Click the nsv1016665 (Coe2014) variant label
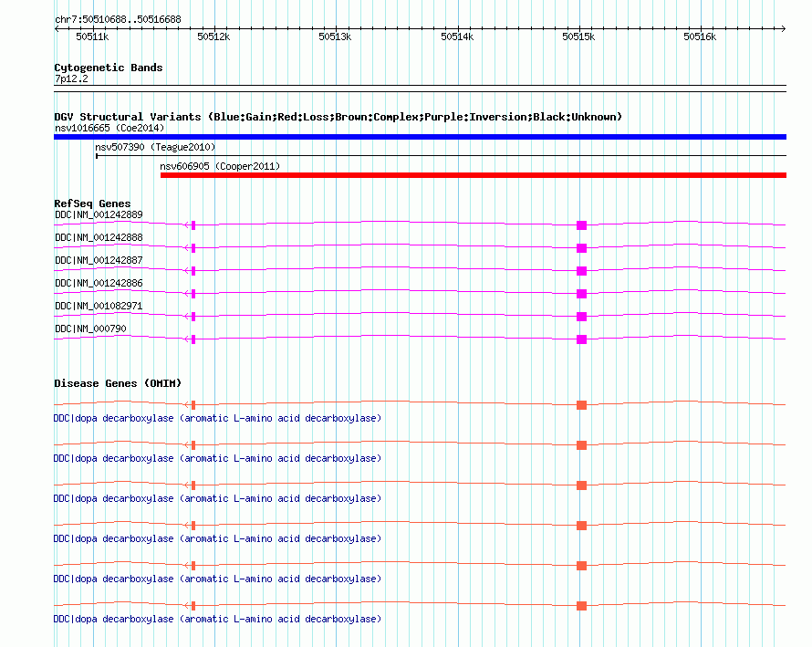The width and height of the screenshot is (812, 647). coord(109,128)
